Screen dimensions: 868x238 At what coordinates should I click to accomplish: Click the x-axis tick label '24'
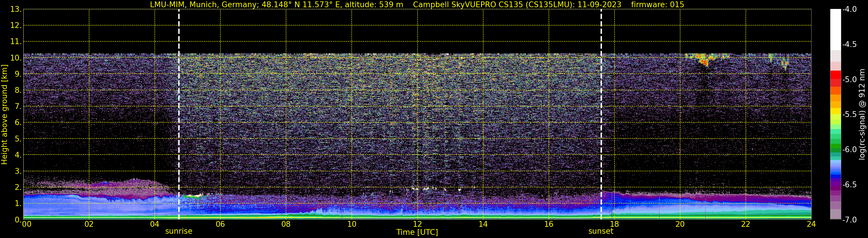point(811,224)
